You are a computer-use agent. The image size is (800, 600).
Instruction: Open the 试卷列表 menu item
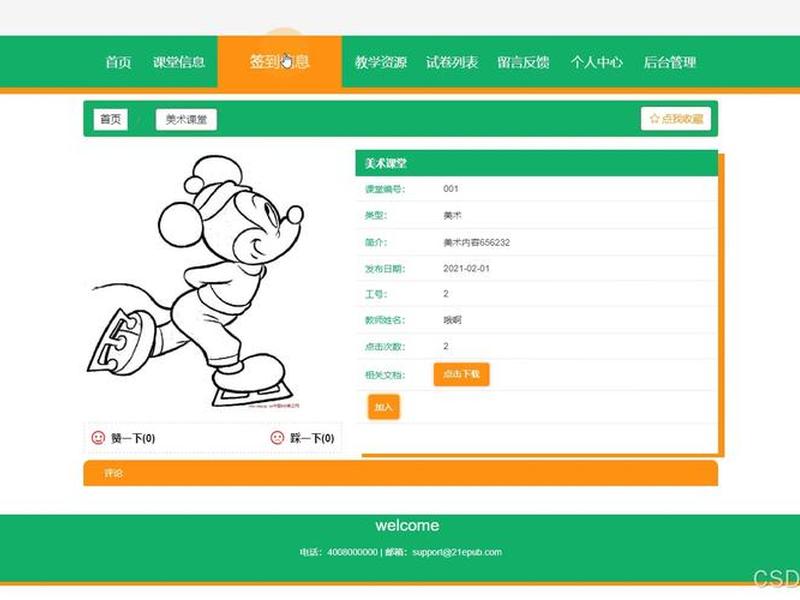pyautogui.click(x=452, y=62)
